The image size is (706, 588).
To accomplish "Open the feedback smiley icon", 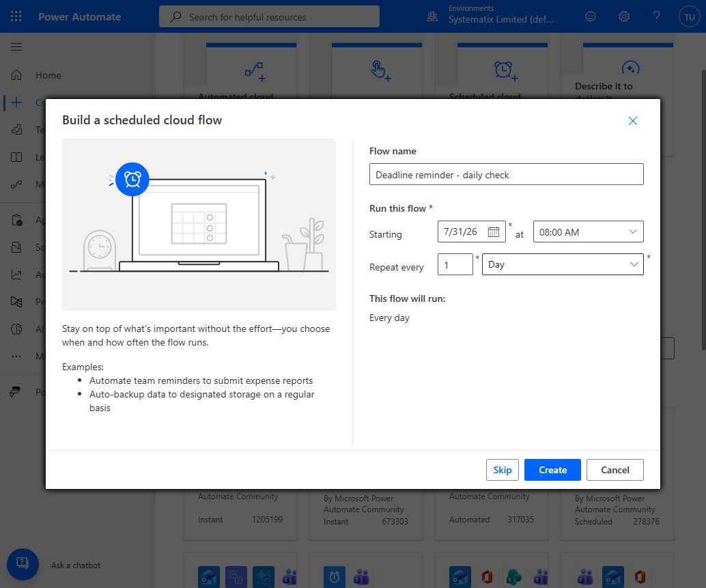I will 591,16.
